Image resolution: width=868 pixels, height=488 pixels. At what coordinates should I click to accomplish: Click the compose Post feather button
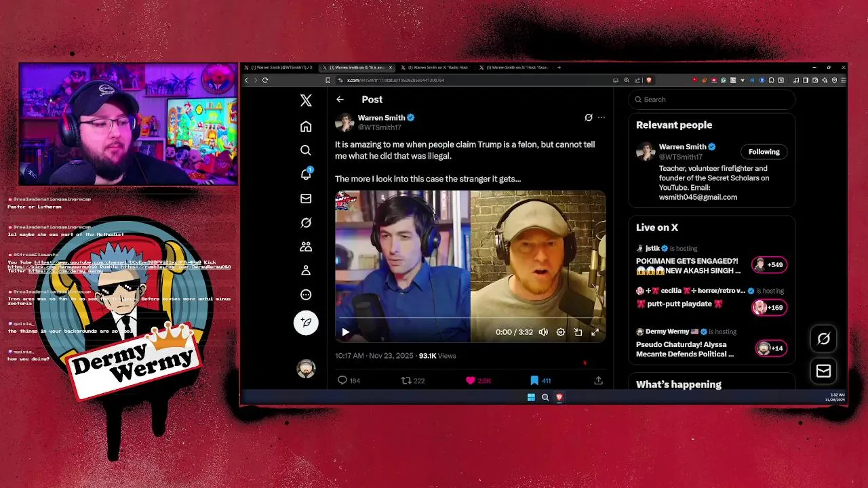point(306,323)
